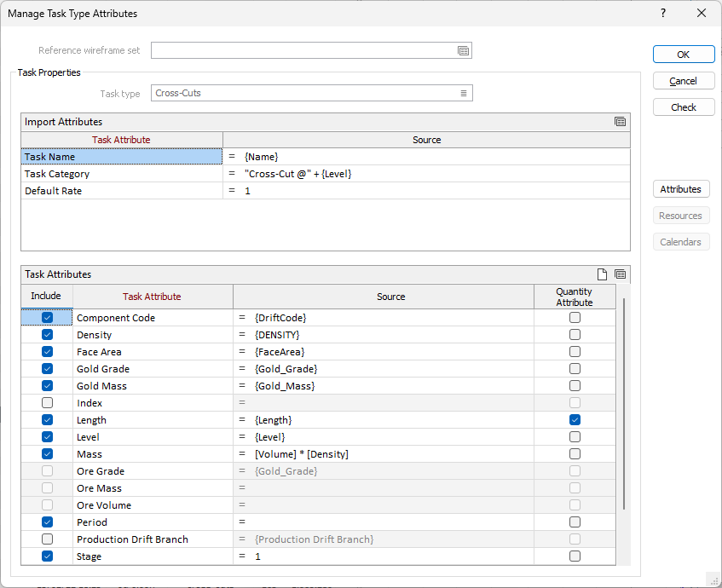Select the Task Name import attribute cell
Viewport: 722px width, 588px height.
(x=122, y=157)
